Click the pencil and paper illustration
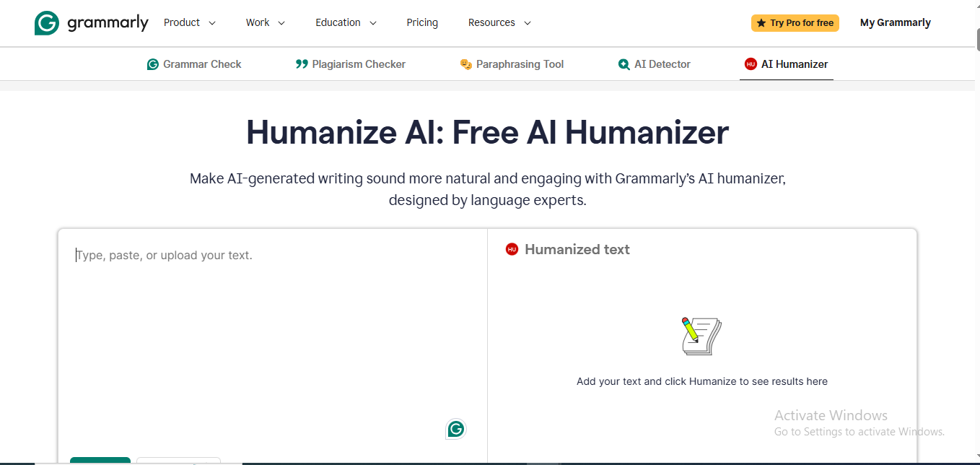980x465 pixels. pos(701,335)
